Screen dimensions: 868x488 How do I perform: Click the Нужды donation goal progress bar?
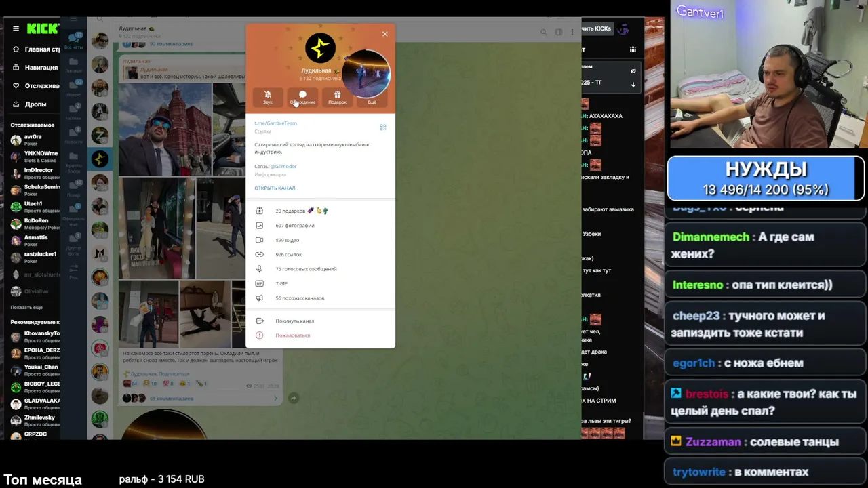(x=766, y=179)
